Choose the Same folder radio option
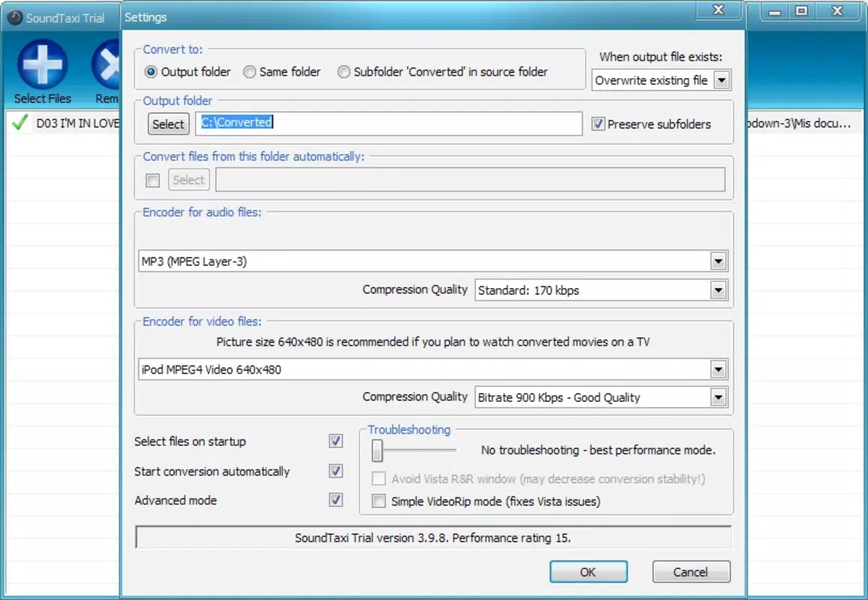 [250, 72]
